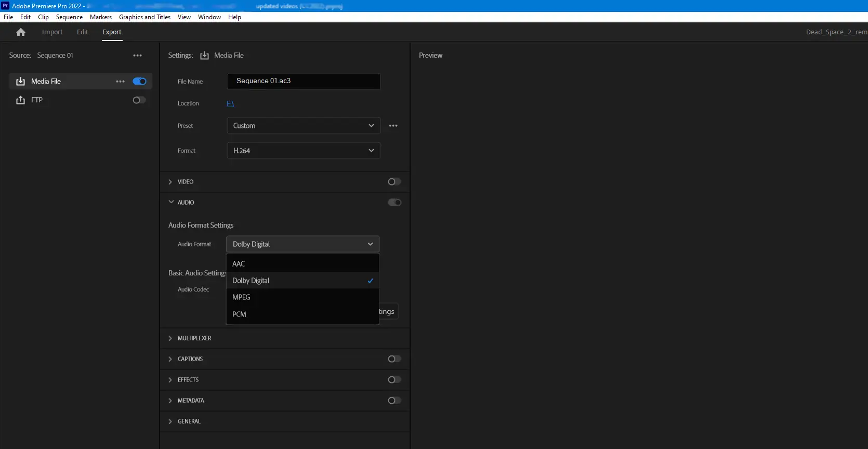
Task: Enable the FTP destination toggle
Action: [x=139, y=100]
